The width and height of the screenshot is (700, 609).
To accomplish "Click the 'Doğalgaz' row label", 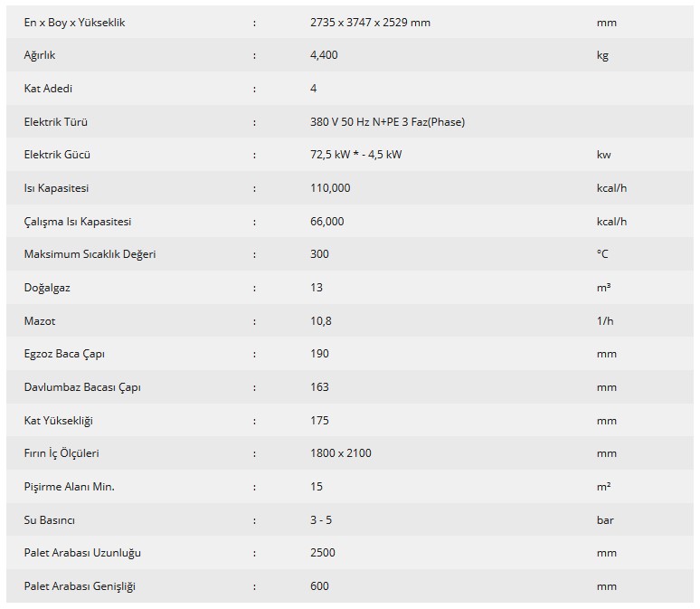I will 47,288.
